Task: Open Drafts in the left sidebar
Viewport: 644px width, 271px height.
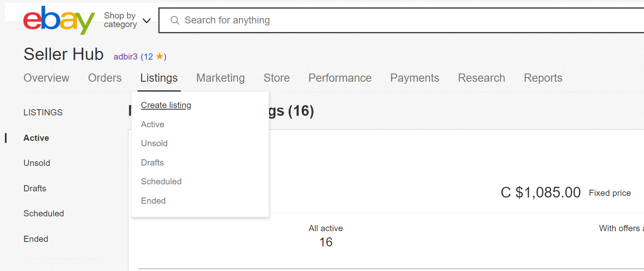Action: tap(35, 188)
